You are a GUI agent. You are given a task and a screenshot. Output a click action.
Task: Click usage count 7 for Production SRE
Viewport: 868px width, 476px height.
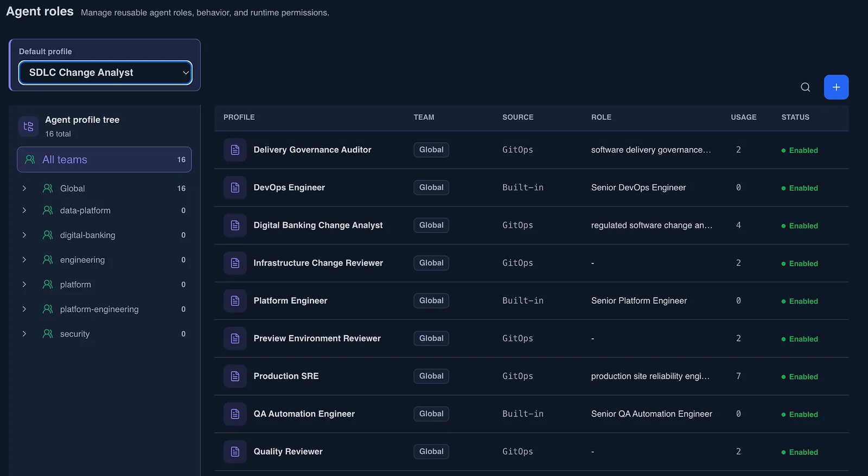click(738, 376)
